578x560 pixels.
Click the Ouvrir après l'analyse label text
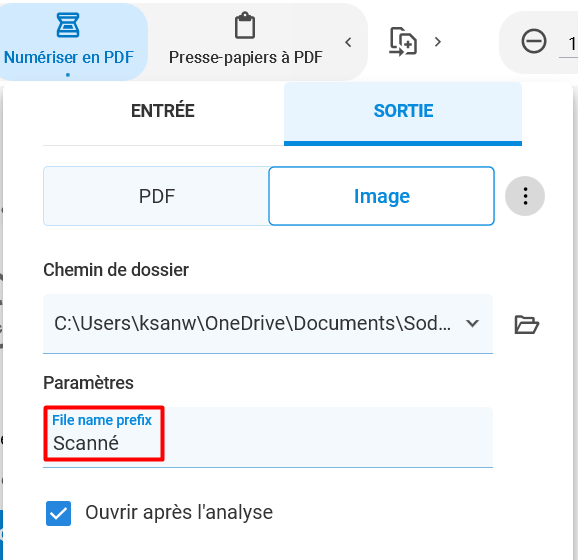tap(179, 512)
